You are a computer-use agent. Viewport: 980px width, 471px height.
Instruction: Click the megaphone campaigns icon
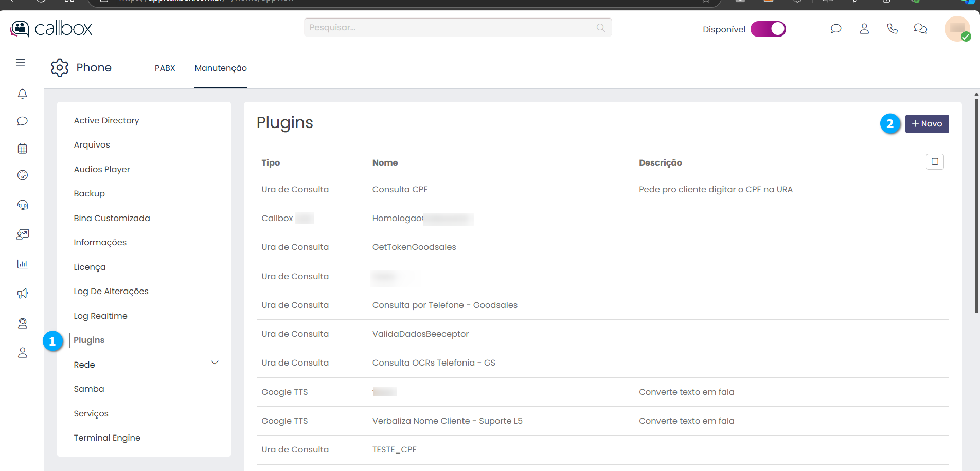[x=22, y=294]
